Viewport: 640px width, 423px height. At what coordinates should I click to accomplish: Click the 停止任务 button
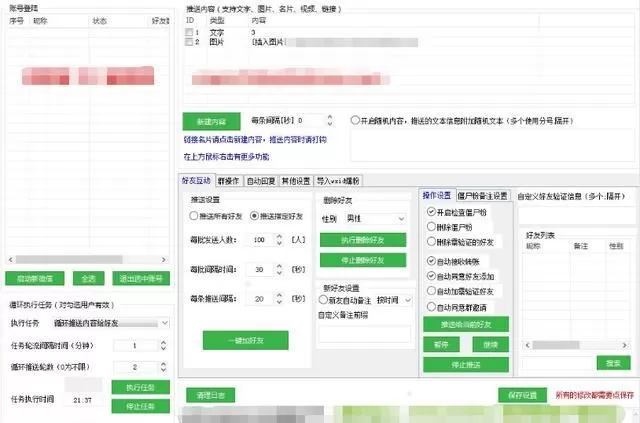pyautogui.click(x=141, y=406)
